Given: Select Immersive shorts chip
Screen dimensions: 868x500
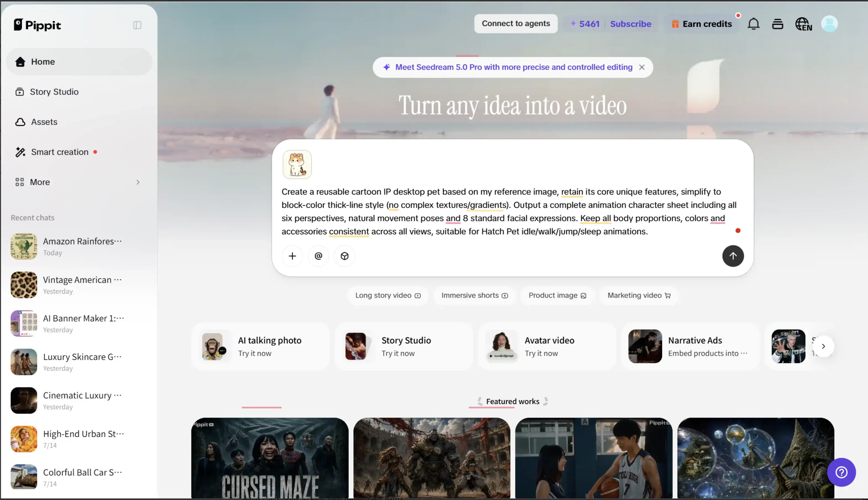Looking at the screenshot, I should click(x=474, y=295).
